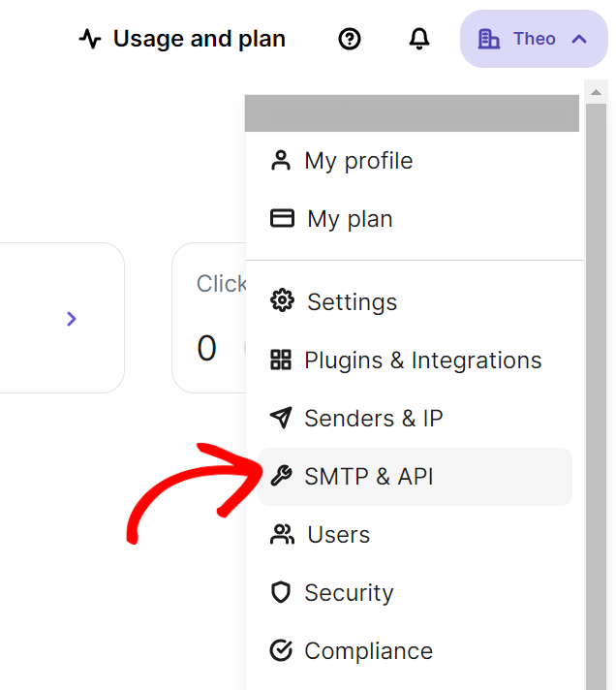Click the wrench icon for SMTP & API
Screen dimensions: 616x690
click(281, 476)
